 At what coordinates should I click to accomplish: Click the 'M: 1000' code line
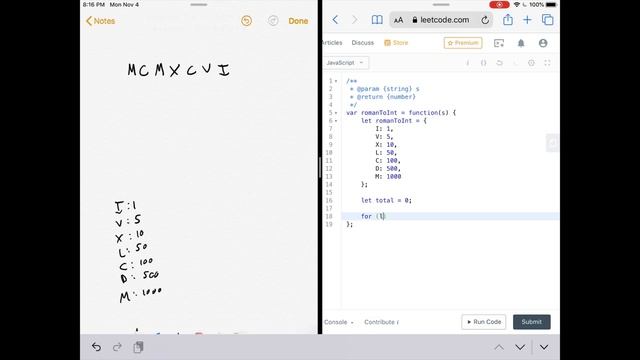[388, 176]
